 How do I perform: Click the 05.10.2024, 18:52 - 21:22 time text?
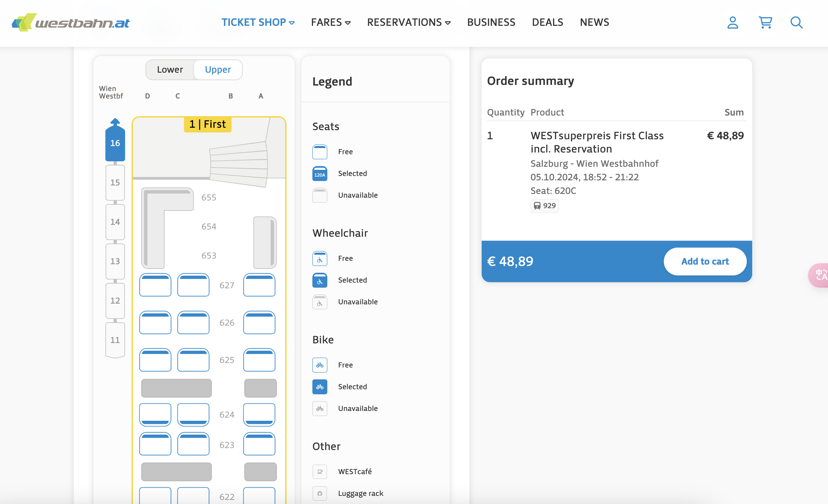[585, 177]
